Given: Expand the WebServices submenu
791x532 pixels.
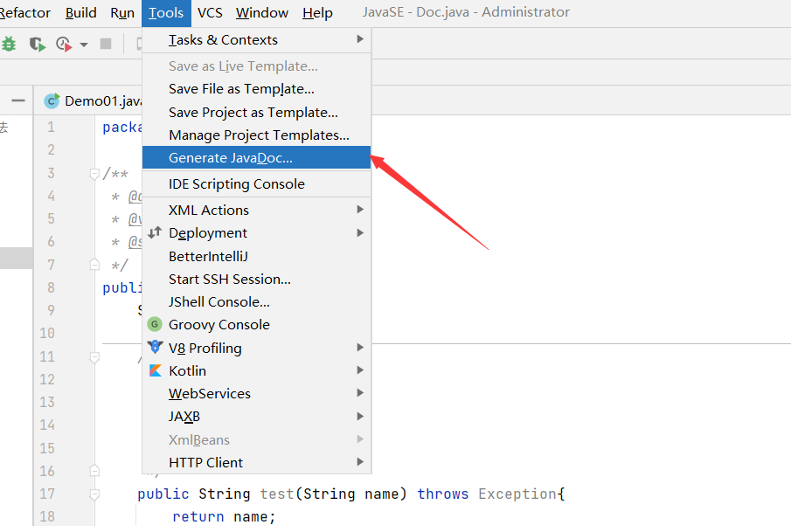Looking at the screenshot, I should click(x=257, y=393).
